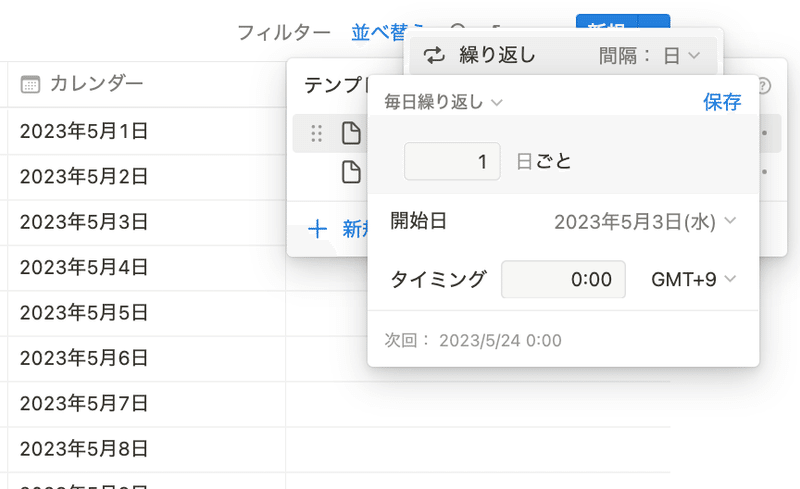Viewport: 800px width, 489px height.
Task: Click cell 2023年5月6日
Action: (146, 359)
